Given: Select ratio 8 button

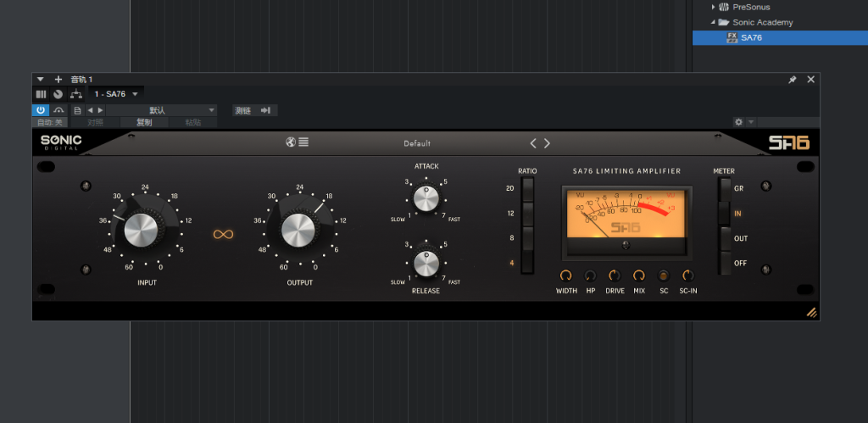Looking at the screenshot, I should tap(527, 238).
